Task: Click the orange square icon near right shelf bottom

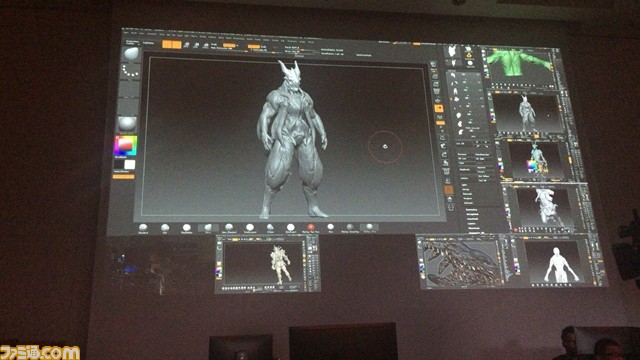Action: [x=449, y=190]
